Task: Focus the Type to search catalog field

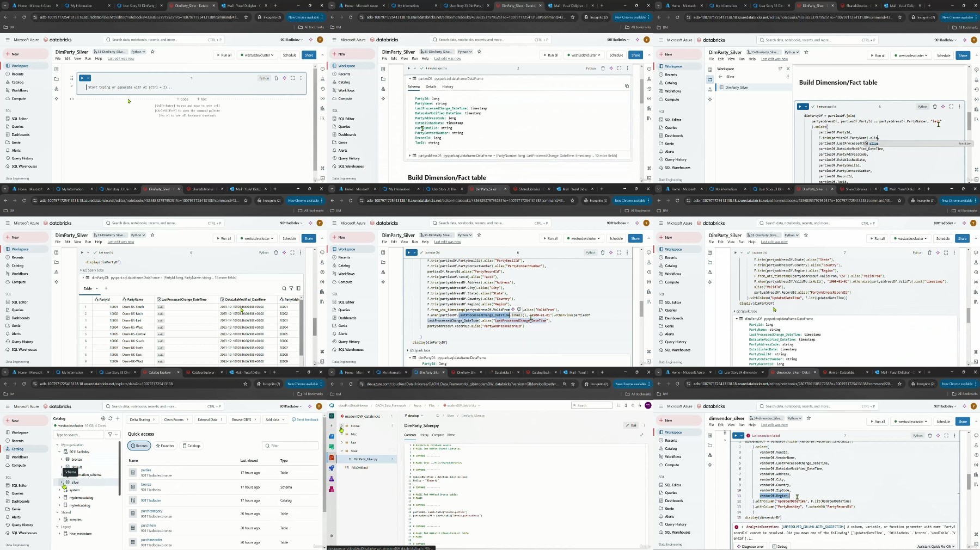Action: [x=79, y=435]
